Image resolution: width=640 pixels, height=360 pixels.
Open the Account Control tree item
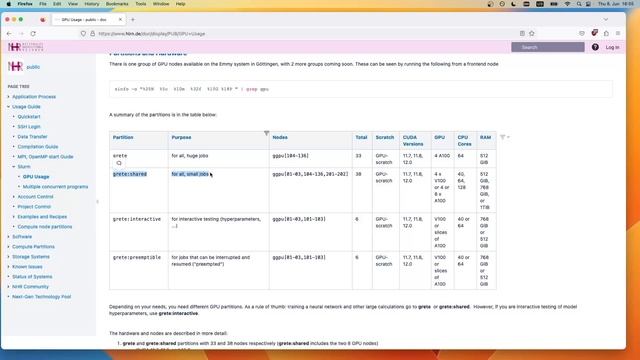coord(35,197)
